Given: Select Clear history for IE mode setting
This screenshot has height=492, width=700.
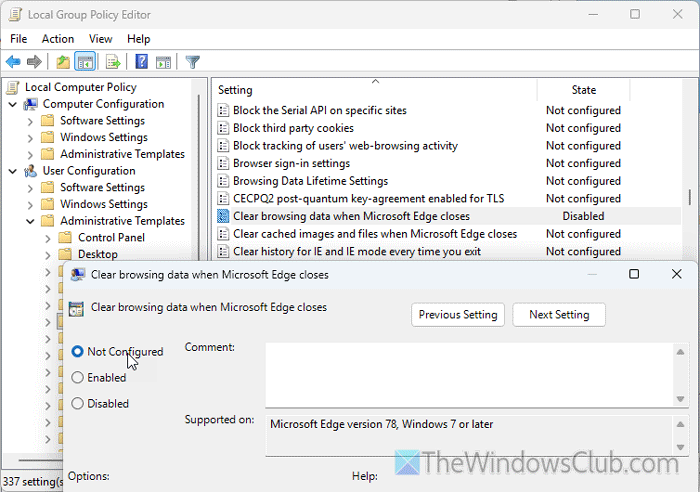Looking at the screenshot, I should point(357,251).
